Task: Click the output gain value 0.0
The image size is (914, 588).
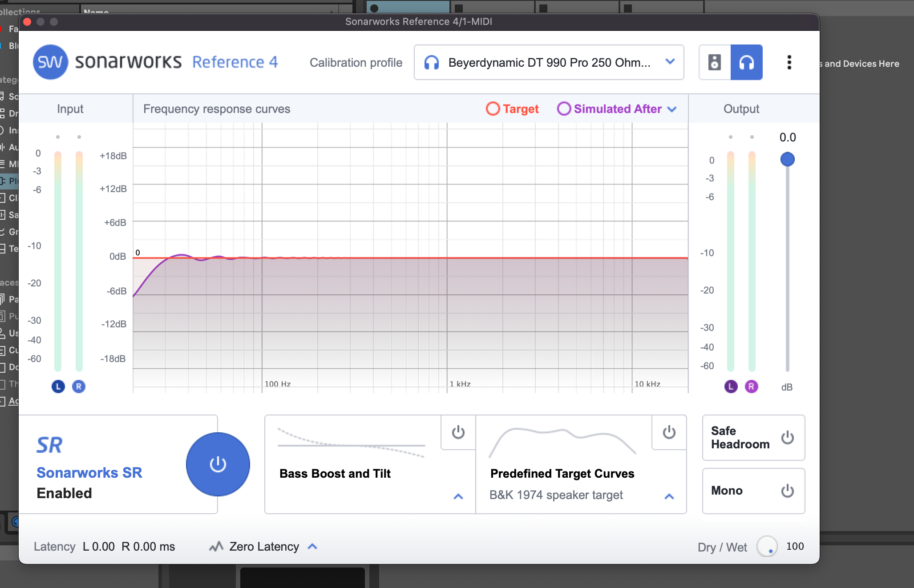Action: point(788,137)
